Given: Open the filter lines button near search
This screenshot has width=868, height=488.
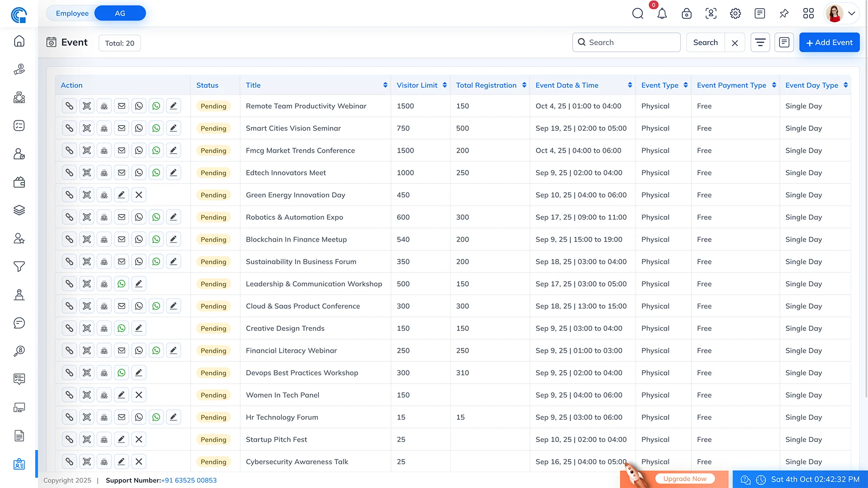Looking at the screenshot, I should [x=760, y=42].
